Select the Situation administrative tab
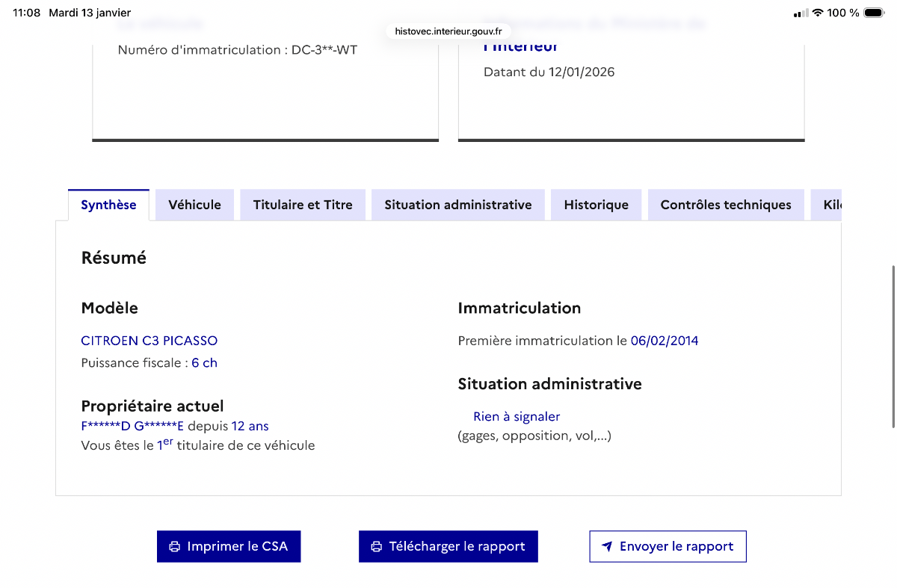Image resolution: width=897 pixels, height=588 pixels. point(457,204)
